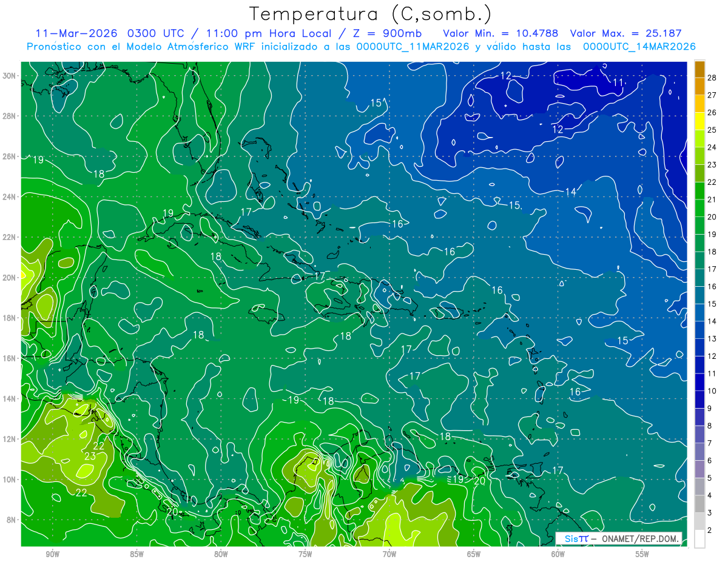Click the color bar label 20
The width and height of the screenshot is (728, 562).
[712, 216]
